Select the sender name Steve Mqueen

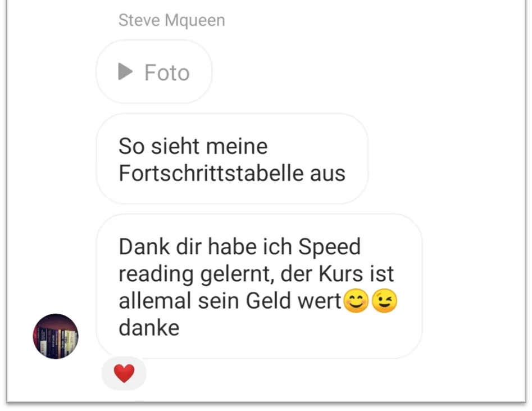coord(172,20)
